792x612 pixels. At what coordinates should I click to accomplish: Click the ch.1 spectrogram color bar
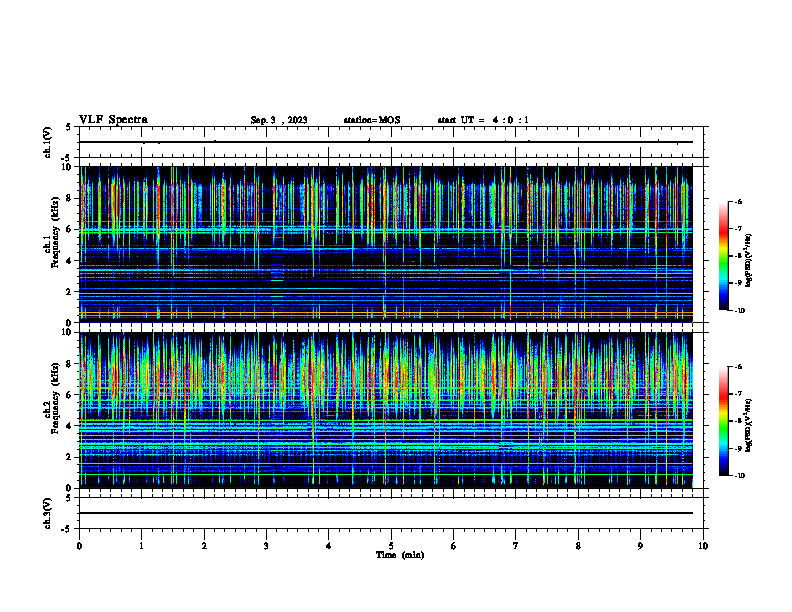coord(724,256)
